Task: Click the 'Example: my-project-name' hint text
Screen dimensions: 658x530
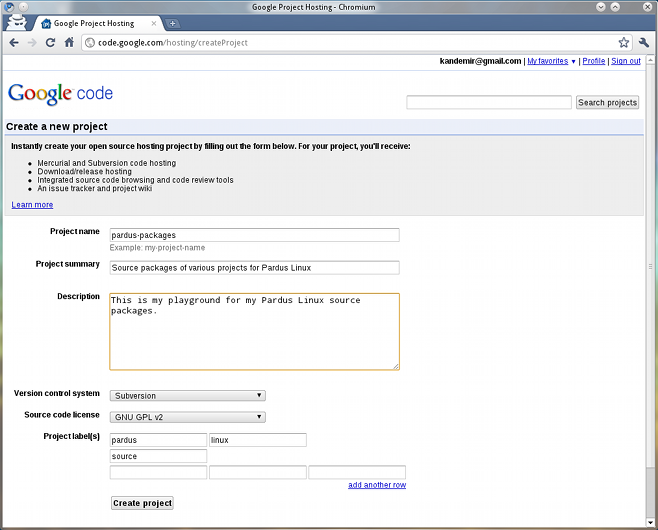Action: [x=157, y=248]
